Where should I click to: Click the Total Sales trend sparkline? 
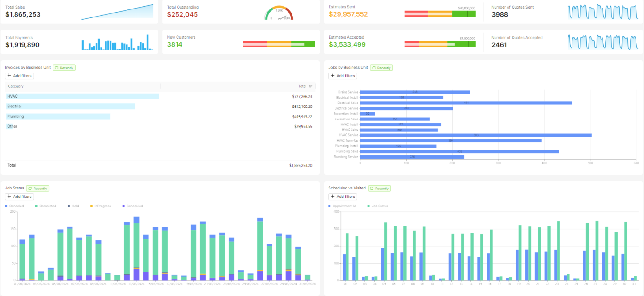117,12
